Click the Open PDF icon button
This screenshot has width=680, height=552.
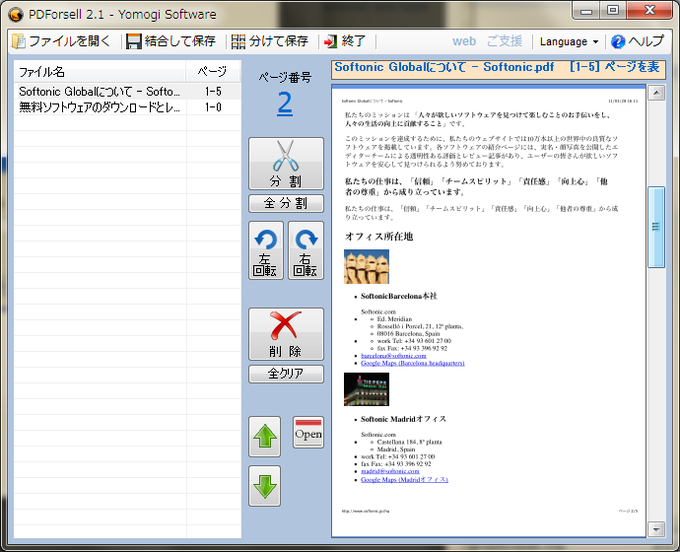point(308,432)
